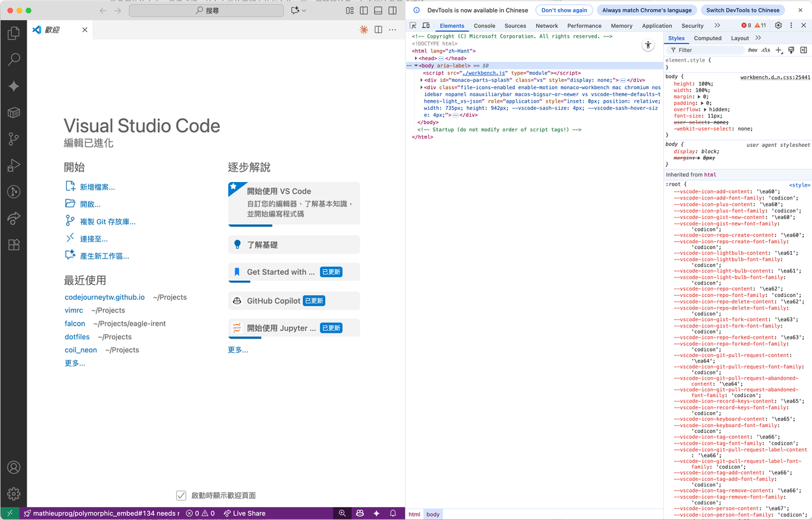Collapse the body element node
Viewport: 812px width, 520px height.
pyautogui.click(x=416, y=66)
